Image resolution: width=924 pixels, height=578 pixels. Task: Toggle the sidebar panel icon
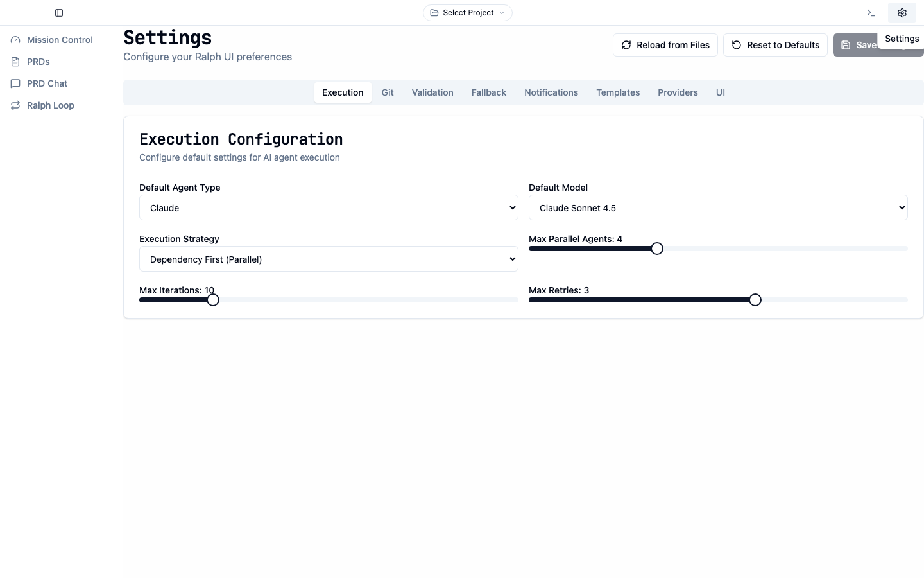[59, 13]
